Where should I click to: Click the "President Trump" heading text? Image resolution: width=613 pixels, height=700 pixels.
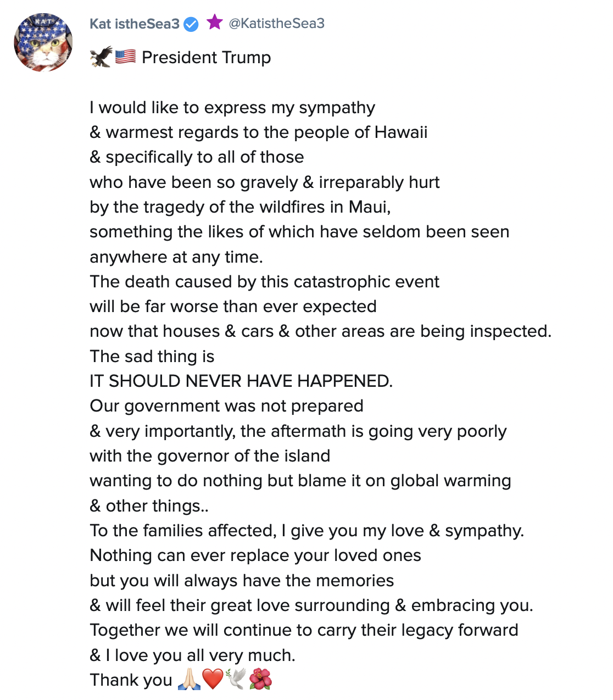pos(206,58)
